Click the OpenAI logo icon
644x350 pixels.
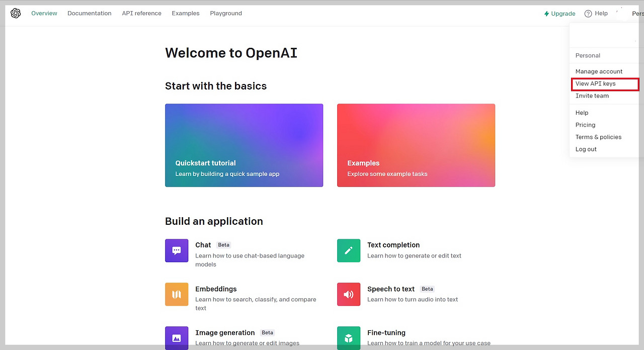(x=16, y=13)
